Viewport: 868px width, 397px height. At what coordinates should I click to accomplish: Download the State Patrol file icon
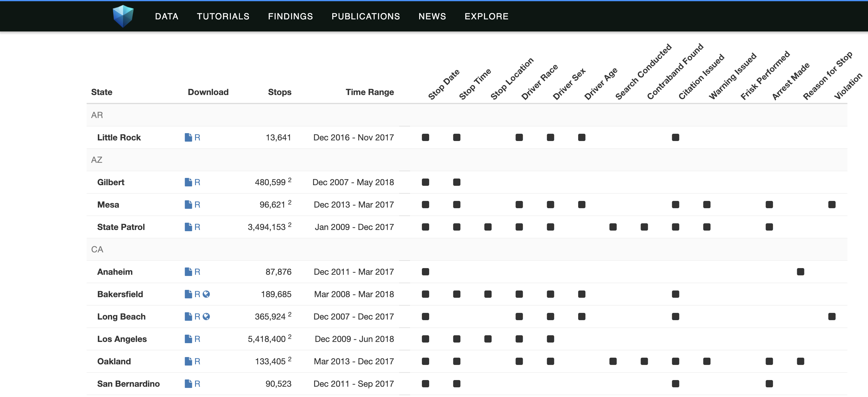188,227
